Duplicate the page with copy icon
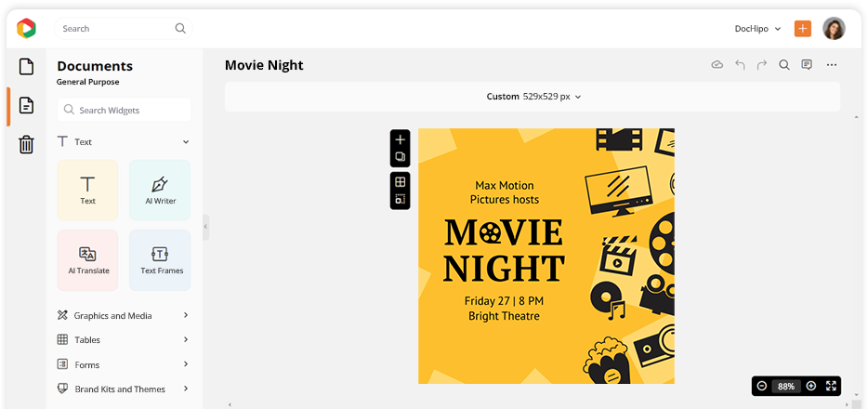The width and height of the screenshot is (868, 409). (401, 157)
